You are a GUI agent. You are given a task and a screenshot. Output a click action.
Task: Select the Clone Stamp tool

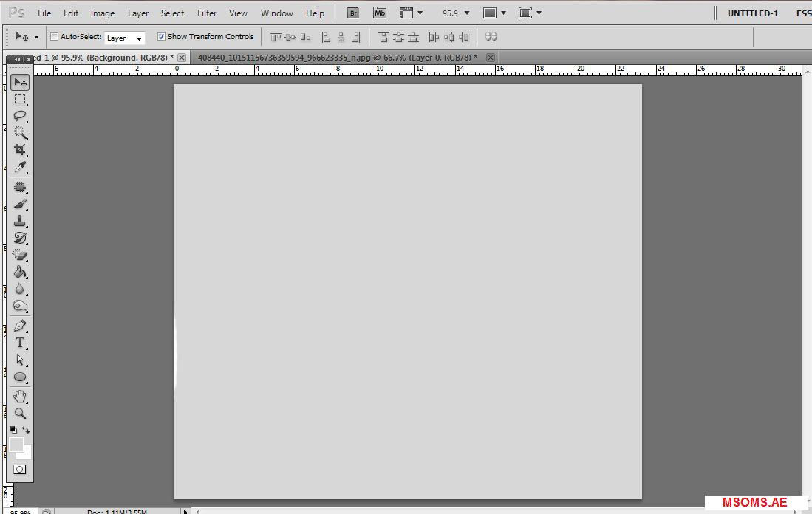(x=20, y=221)
